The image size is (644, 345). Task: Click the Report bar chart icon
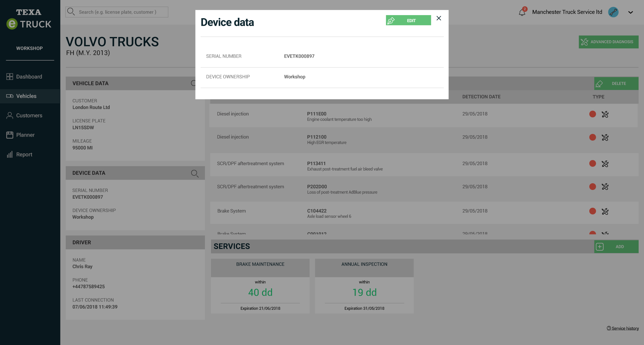[10, 154]
